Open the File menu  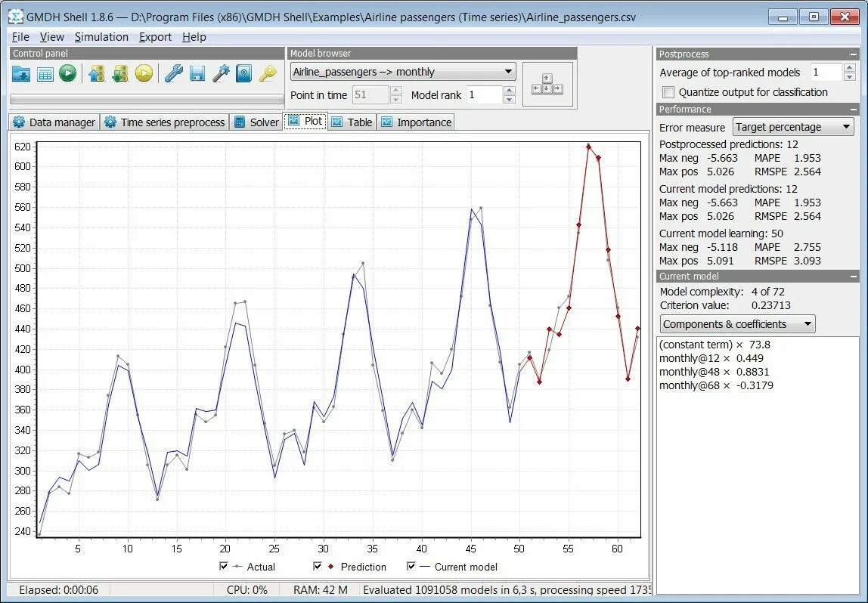point(20,37)
